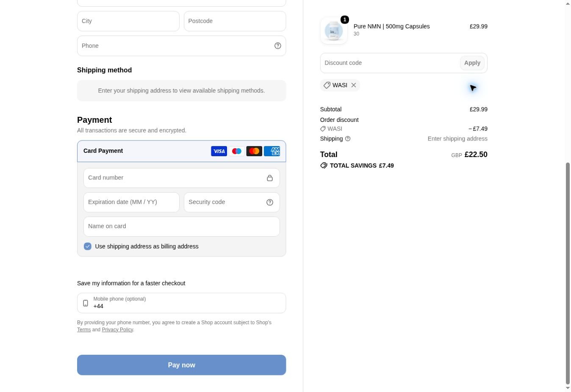Click the Mastercard logo
The width and height of the screenshot is (571, 392).
(x=254, y=151)
